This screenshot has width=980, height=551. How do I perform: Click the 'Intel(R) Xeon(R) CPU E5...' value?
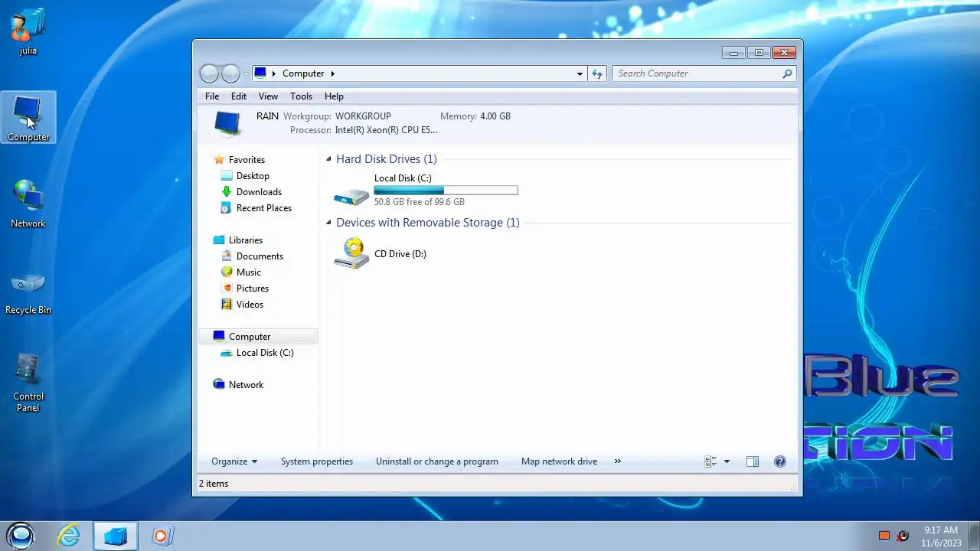(386, 130)
